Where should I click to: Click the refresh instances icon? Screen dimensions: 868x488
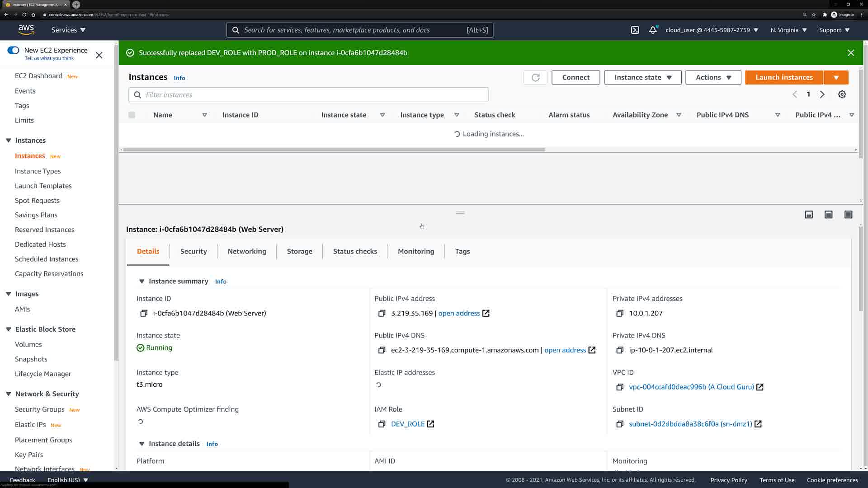pos(535,77)
